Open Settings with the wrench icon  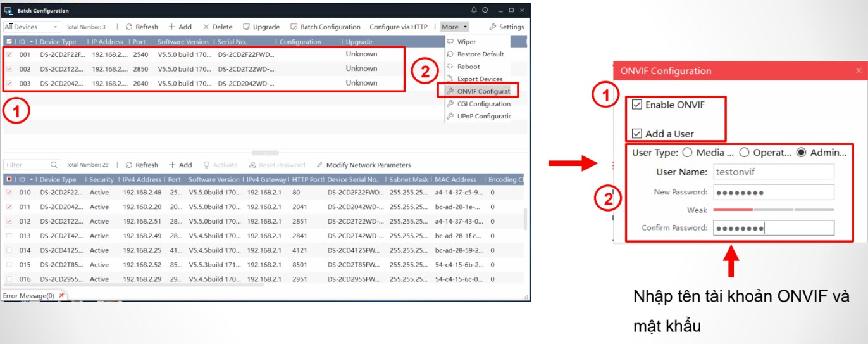point(493,27)
